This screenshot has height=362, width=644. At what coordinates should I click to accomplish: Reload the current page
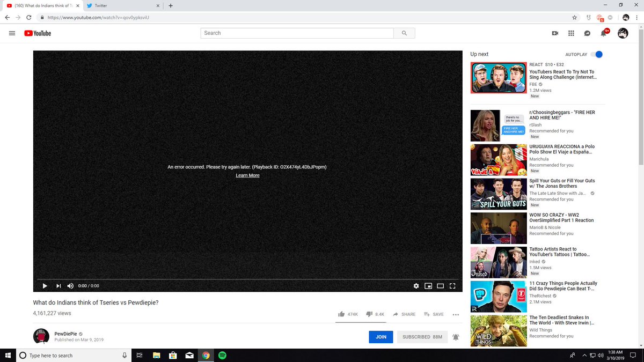[x=29, y=17]
